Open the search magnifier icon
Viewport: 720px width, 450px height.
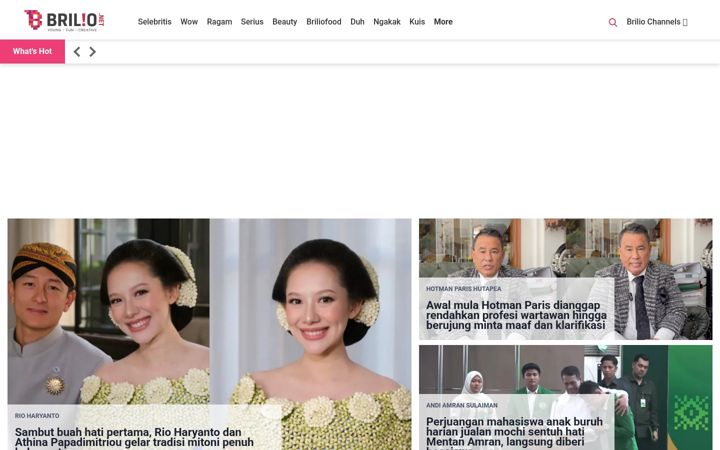[613, 22]
